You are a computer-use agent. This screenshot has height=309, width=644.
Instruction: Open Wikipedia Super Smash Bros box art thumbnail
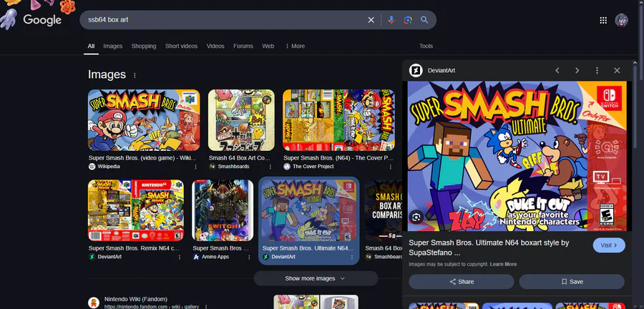(144, 120)
